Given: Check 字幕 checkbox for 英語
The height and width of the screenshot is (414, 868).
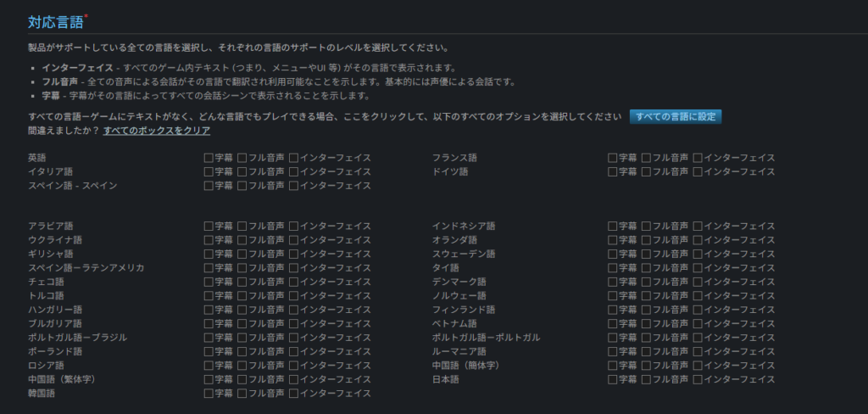Looking at the screenshot, I should [209, 158].
